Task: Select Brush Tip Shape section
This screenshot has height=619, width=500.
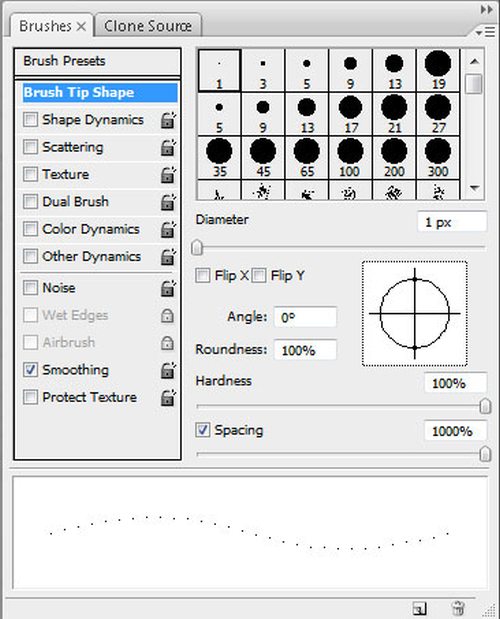Action: pyautogui.click(x=100, y=92)
